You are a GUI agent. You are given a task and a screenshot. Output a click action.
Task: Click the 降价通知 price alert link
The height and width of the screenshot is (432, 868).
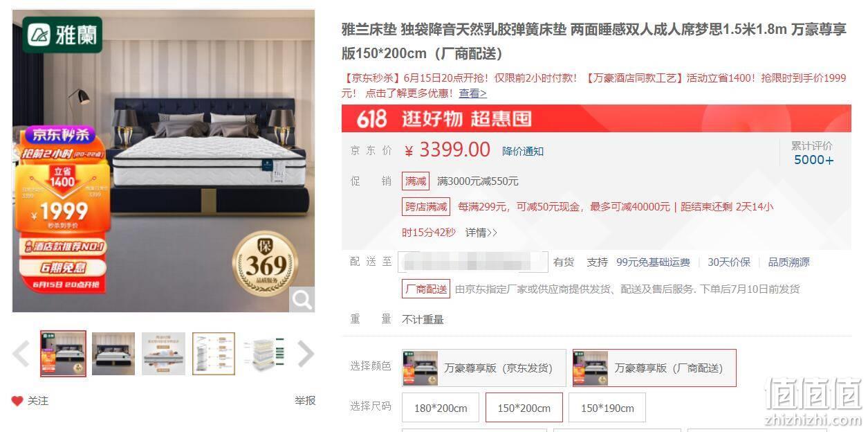(523, 151)
